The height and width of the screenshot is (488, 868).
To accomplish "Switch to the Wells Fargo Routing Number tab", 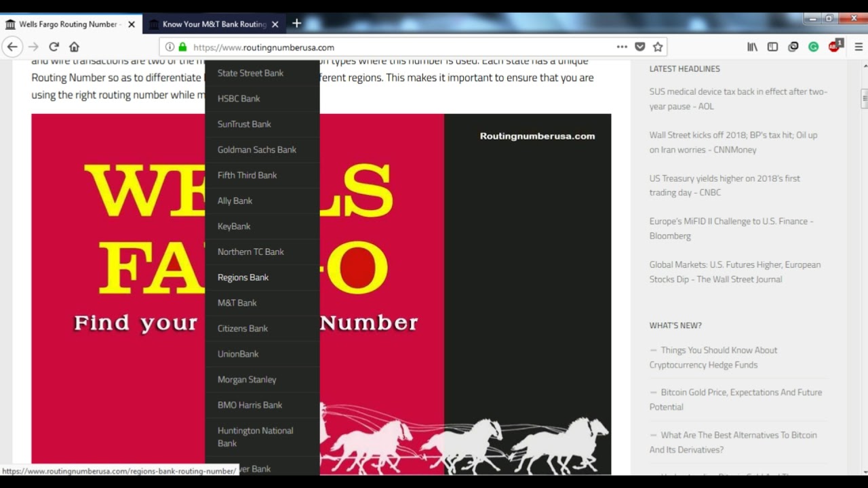I will (x=71, y=24).
